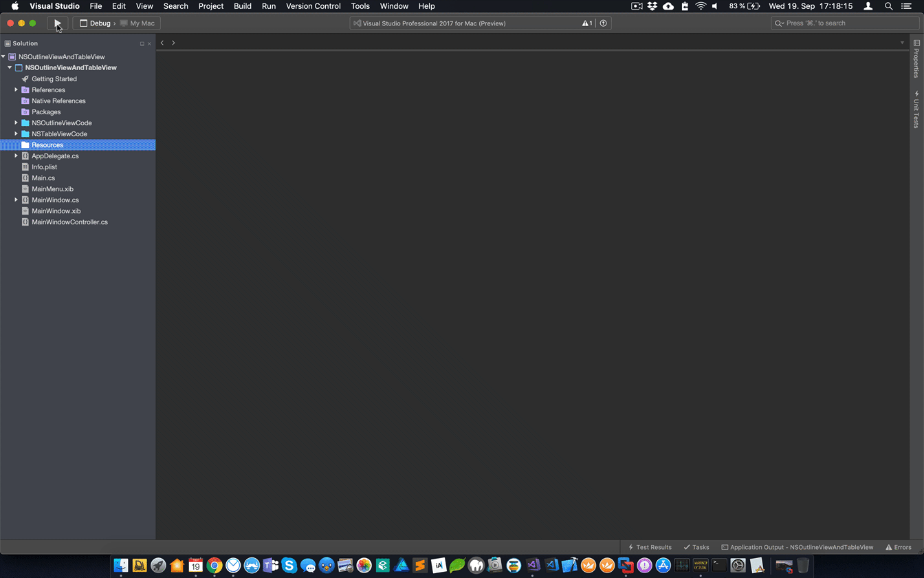The width and height of the screenshot is (924, 578).
Task: Open the editor tab list dropdown arrow
Action: pyautogui.click(x=902, y=43)
